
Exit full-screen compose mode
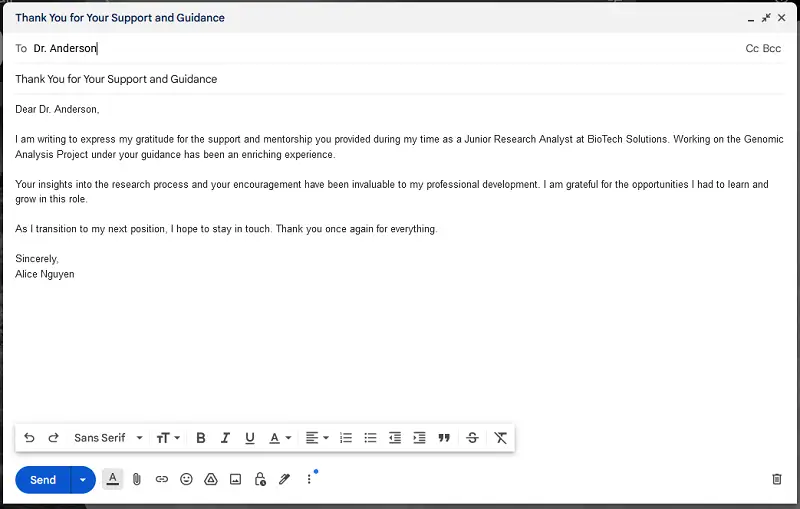[766, 18]
